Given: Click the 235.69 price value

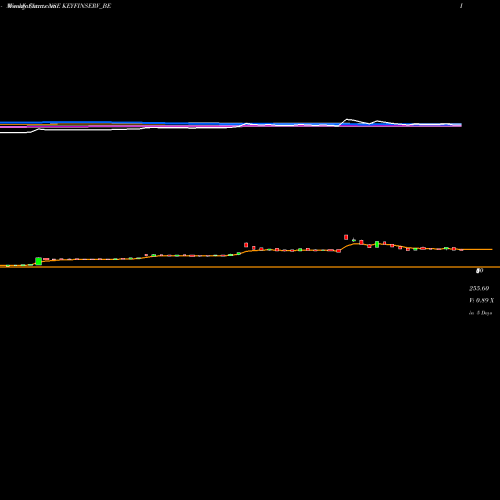Looking at the screenshot, I should click(x=479, y=288).
